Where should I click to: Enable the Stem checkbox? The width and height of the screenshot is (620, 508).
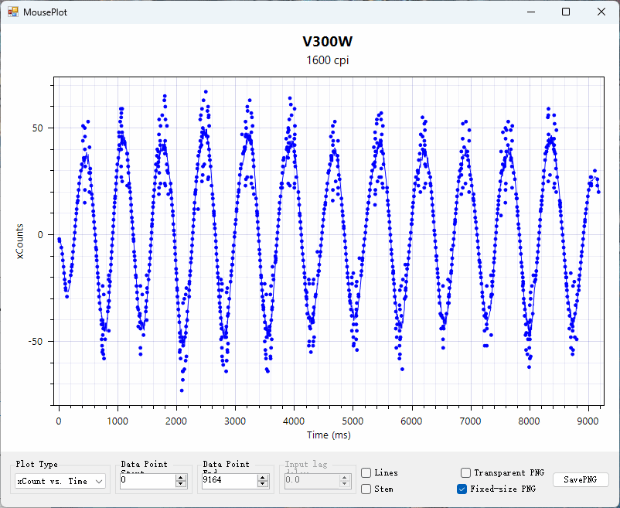tap(366, 489)
